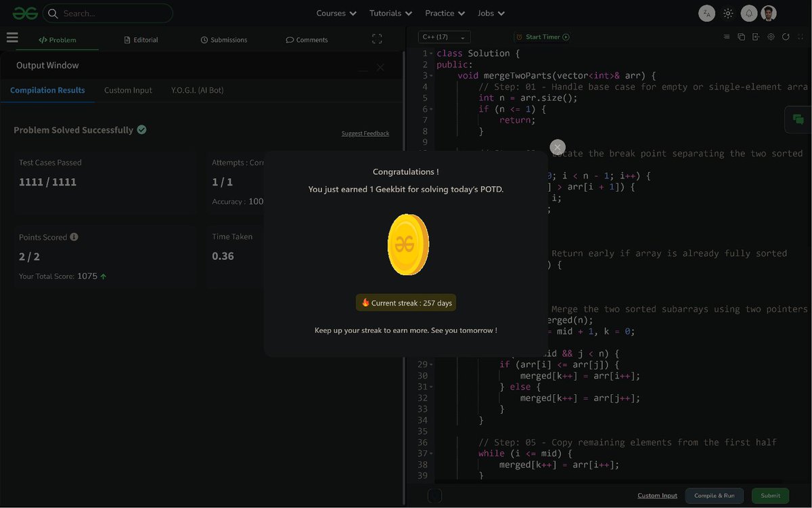Open the hamburger sidebar menu
Viewport: 812px width, 508px height.
tap(12, 38)
